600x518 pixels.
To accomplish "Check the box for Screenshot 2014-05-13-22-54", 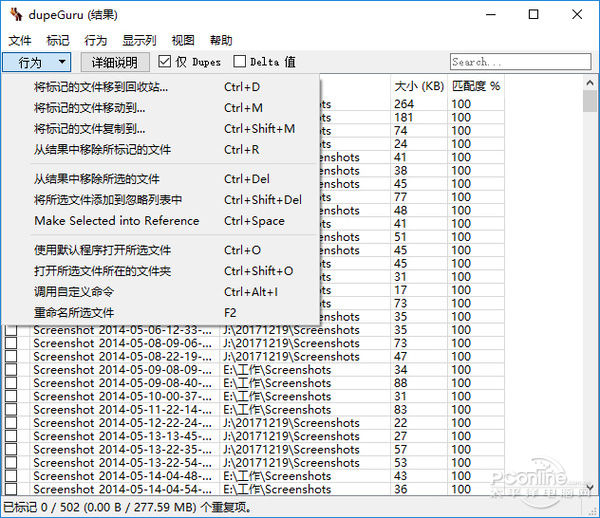I will coord(11,463).
